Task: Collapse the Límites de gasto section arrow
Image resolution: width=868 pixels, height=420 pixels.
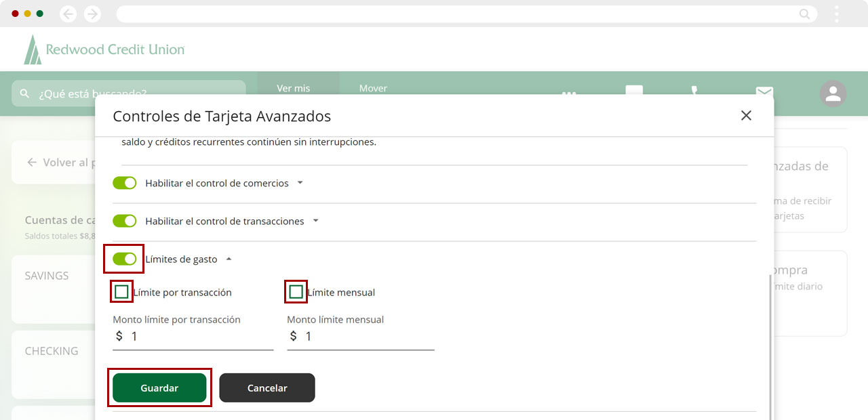Action: click(x=229, y=259)
